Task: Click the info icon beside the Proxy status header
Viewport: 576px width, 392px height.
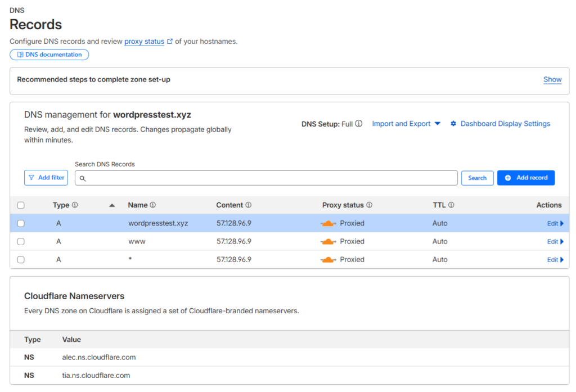Action: pos(369,205)
